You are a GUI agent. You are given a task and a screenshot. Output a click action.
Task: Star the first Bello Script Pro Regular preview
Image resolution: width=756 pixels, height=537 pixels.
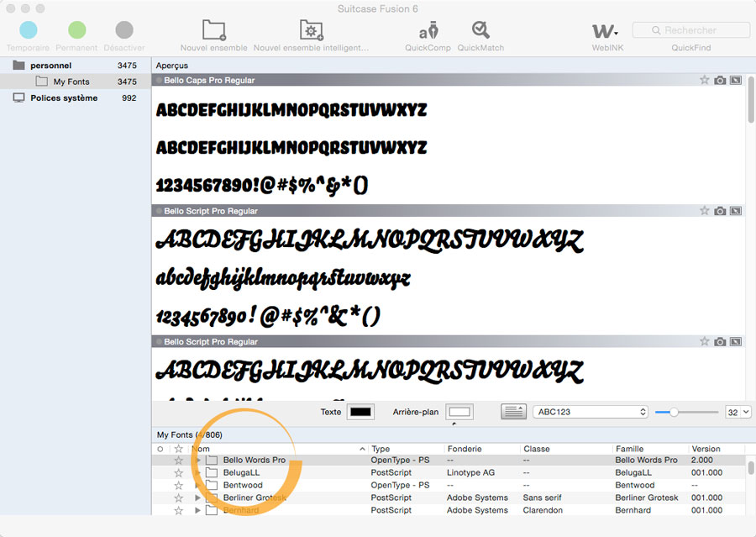point(705,211)
